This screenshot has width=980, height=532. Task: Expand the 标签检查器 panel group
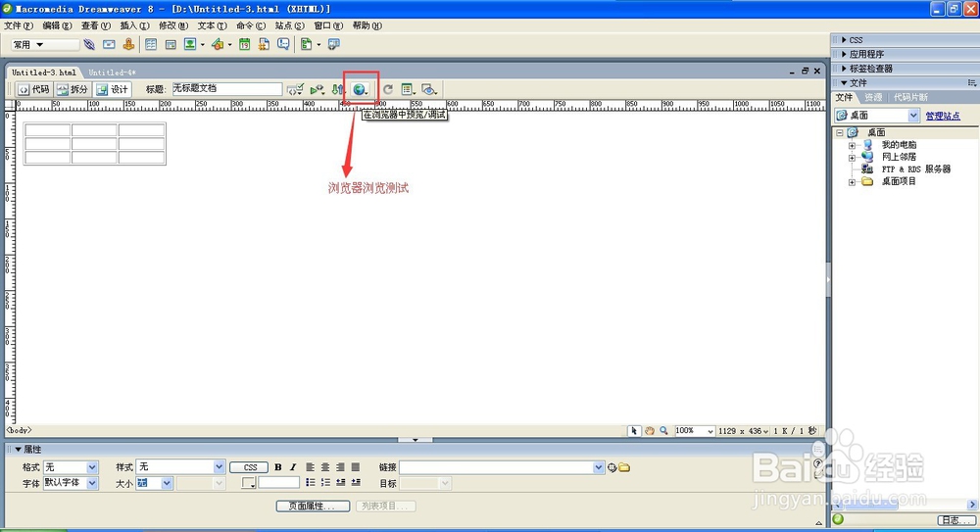(x=845, y=69)
